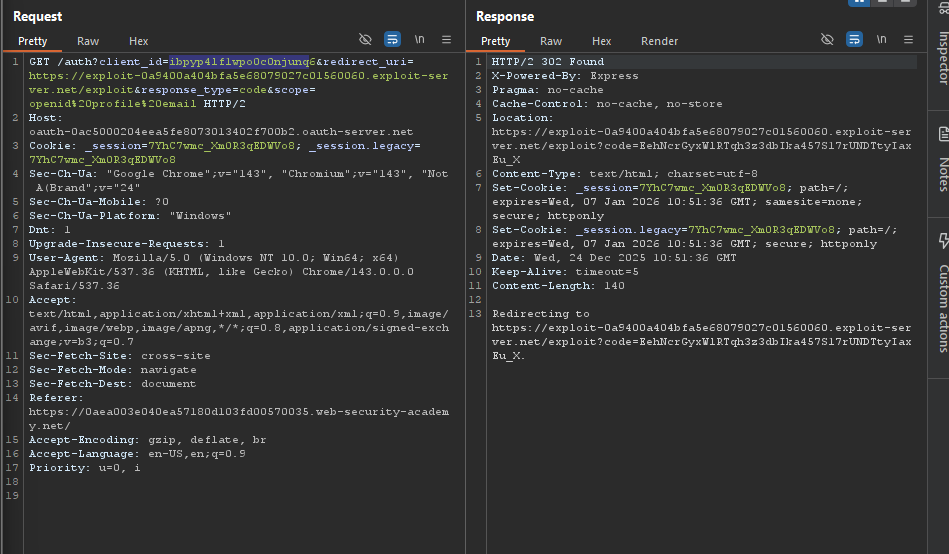
Task: Select the side-by-side layout button at top
Action: [x=859, y=2]
